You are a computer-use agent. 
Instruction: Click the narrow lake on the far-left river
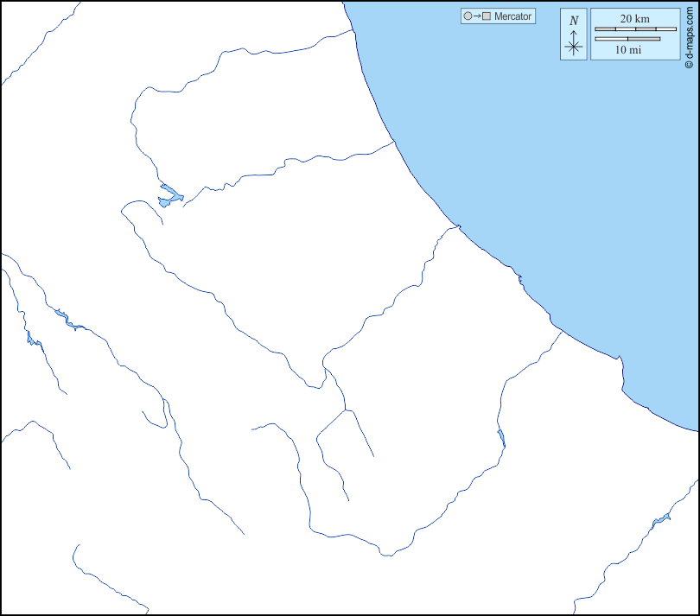(31, 338)
